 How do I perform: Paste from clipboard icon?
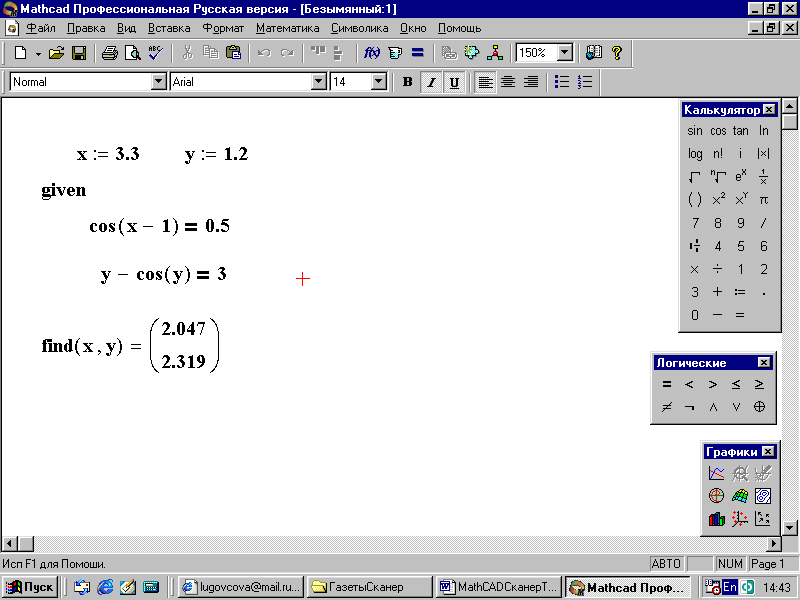coord(233,53)
